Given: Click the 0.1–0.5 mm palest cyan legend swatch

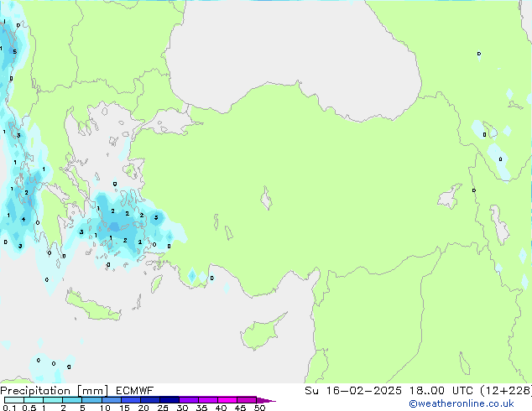Looking at the screenshot, I should (14, 400).
